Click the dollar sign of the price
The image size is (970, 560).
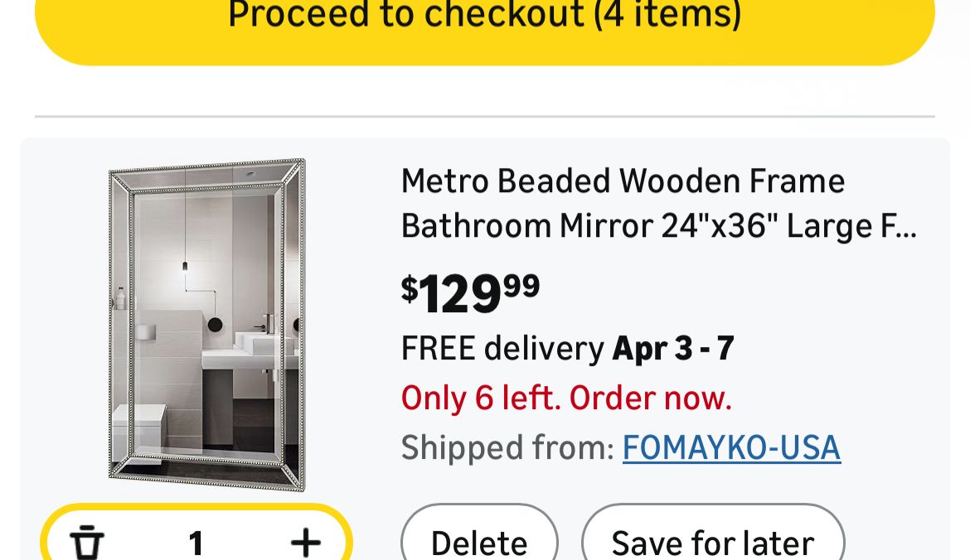pos(410,289)
